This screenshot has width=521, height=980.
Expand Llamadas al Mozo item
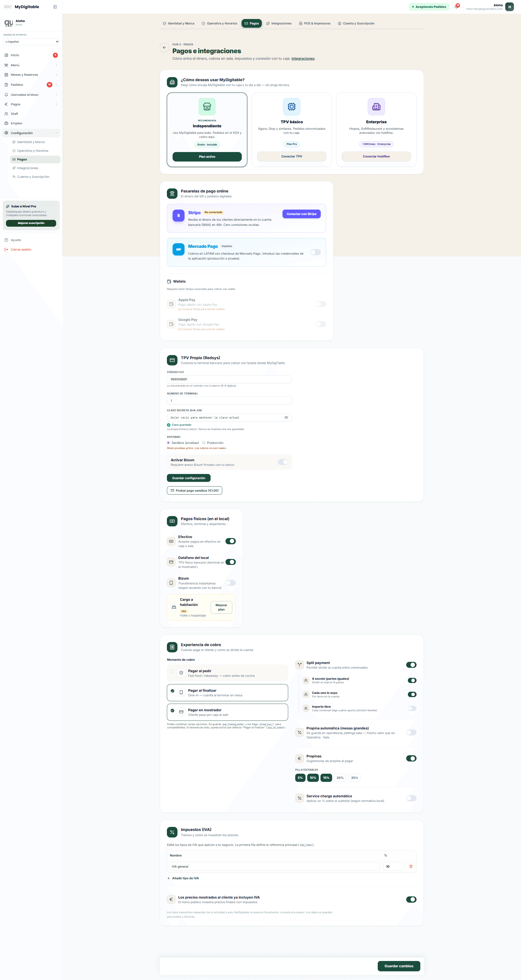[31, 95]
